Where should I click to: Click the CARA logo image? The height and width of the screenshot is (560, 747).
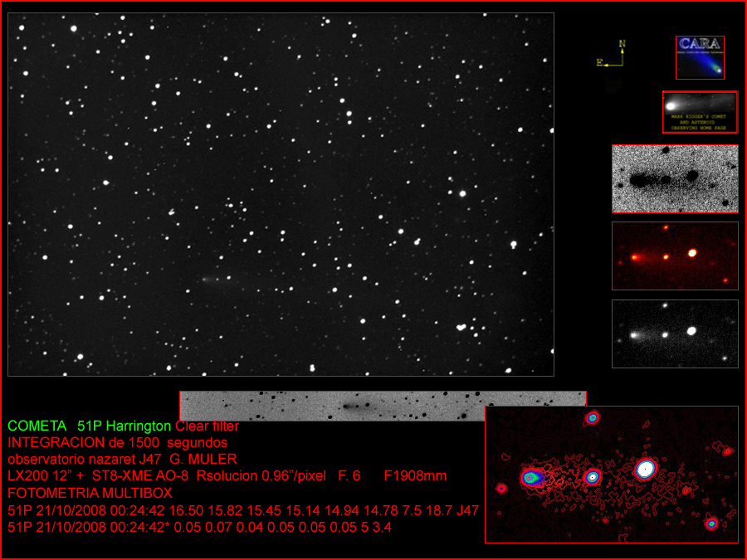[x=700, y=57]
